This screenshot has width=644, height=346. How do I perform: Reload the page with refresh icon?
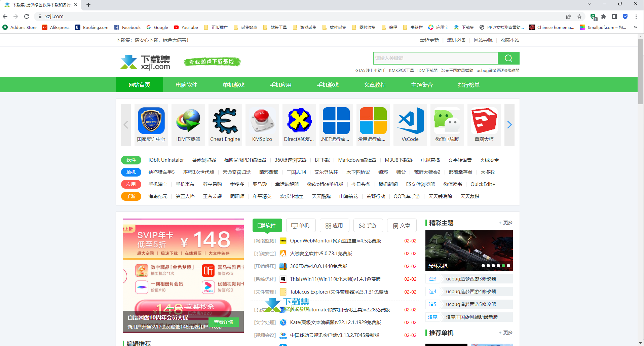click(x=27, y=16)
